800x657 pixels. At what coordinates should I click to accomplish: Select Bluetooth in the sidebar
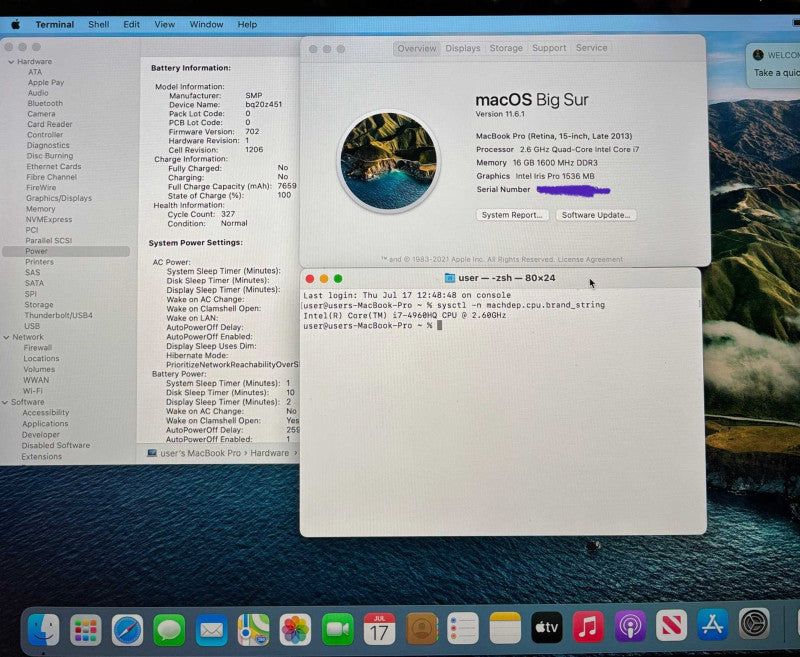(x=45, y=104)
